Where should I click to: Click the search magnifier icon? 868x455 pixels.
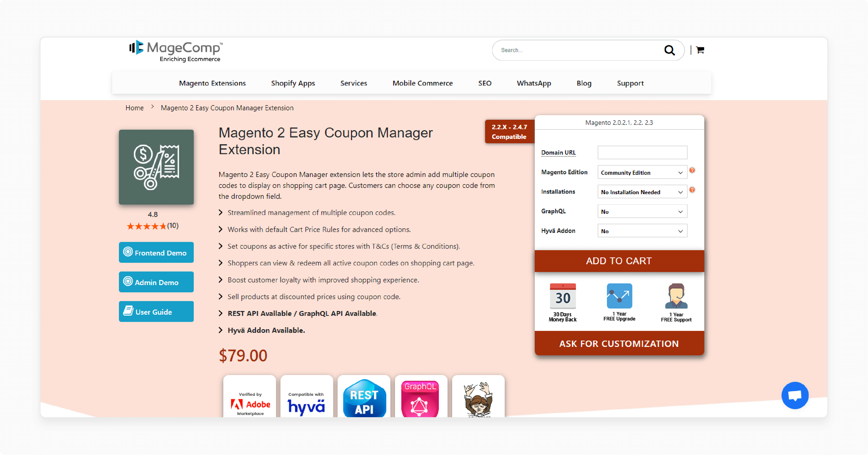click(669, 50)
